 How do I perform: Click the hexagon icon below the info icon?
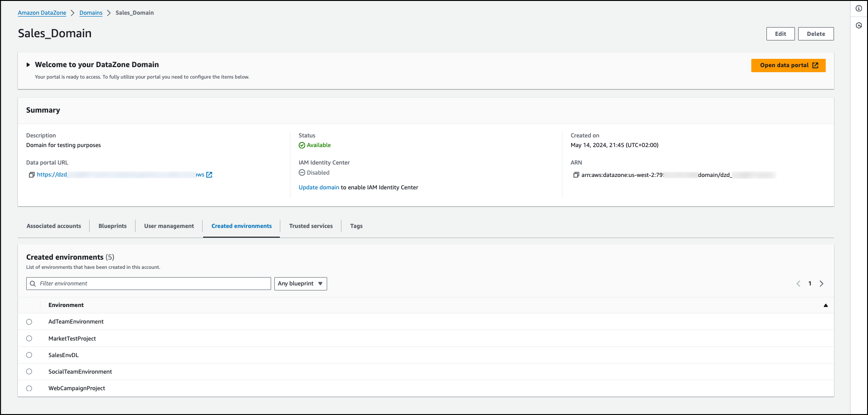[858, 25]
